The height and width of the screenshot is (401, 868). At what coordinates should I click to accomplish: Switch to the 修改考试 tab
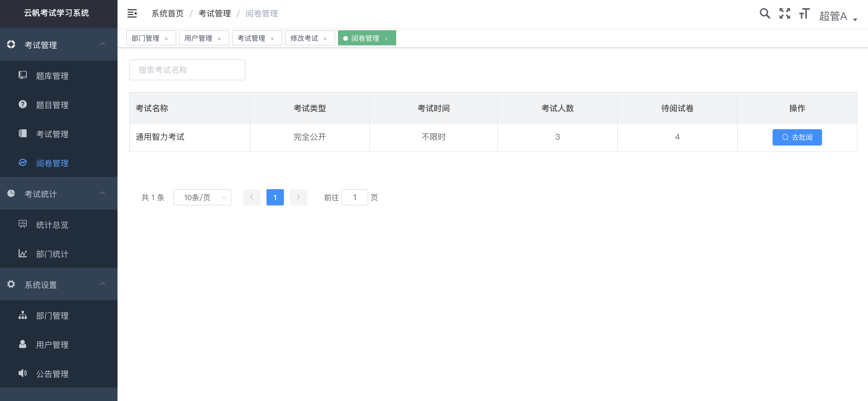pos(304,38)
